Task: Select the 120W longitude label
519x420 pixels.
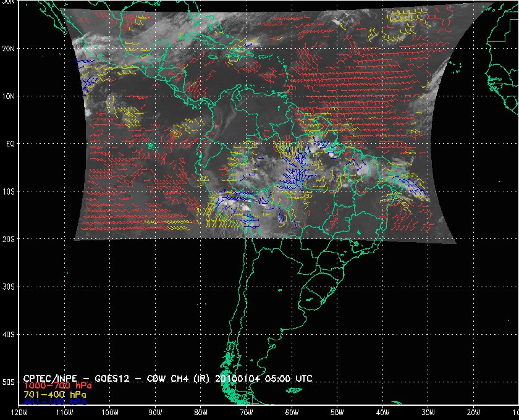Action: [x=19, y=413]
